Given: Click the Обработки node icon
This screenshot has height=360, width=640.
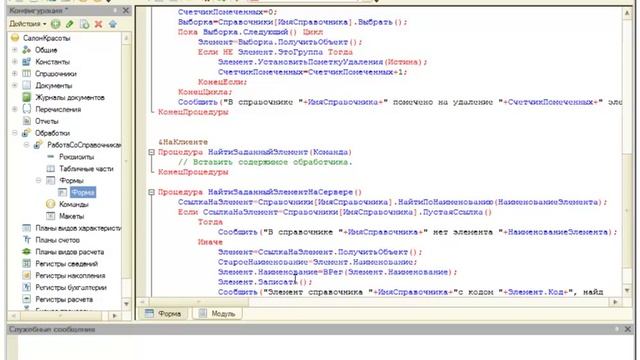Looking at the screenshot, I should coord(27,133).
